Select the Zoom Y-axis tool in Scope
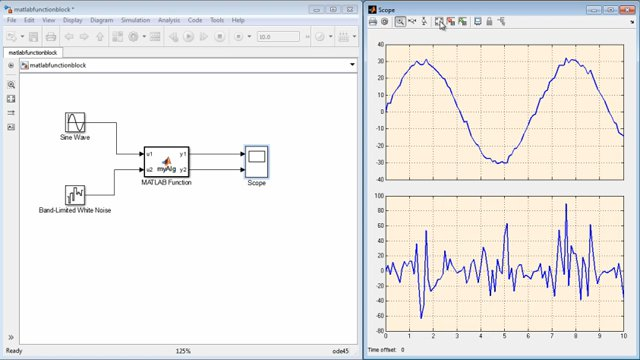Screen dimensions: 640x360 pyautogui.click(x=424, y=21)
